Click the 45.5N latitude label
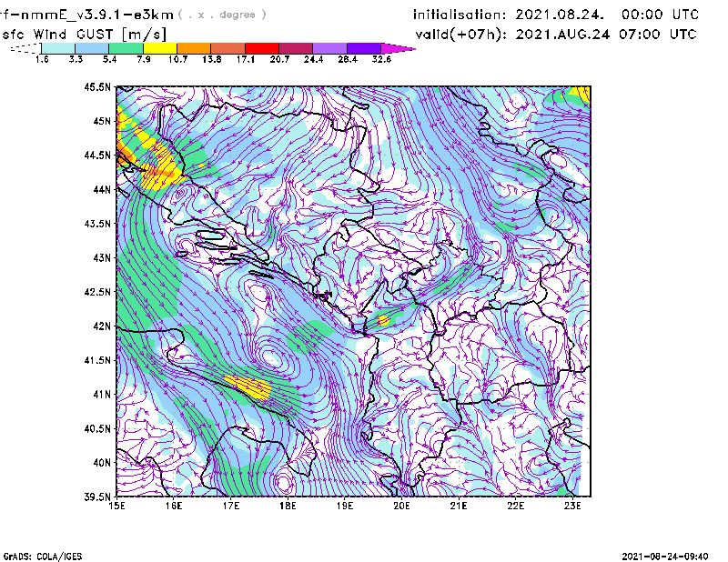The image size is (728, 562). (97, 86)
